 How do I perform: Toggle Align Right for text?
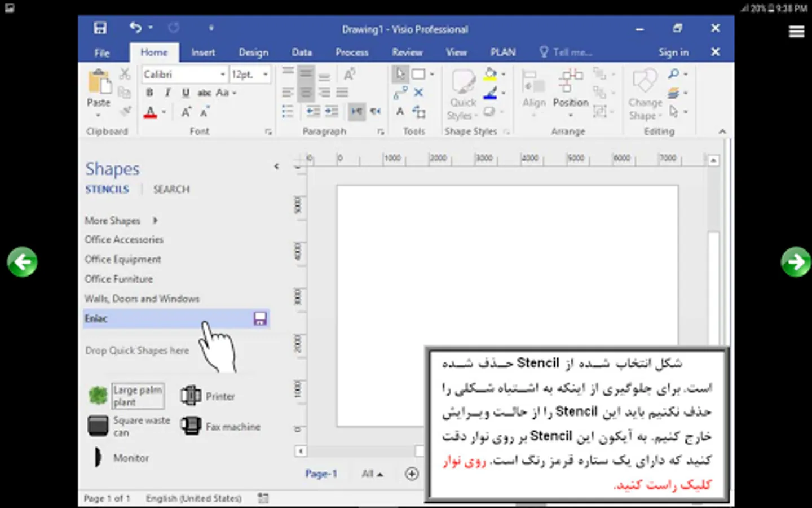[x=324, y=93]
